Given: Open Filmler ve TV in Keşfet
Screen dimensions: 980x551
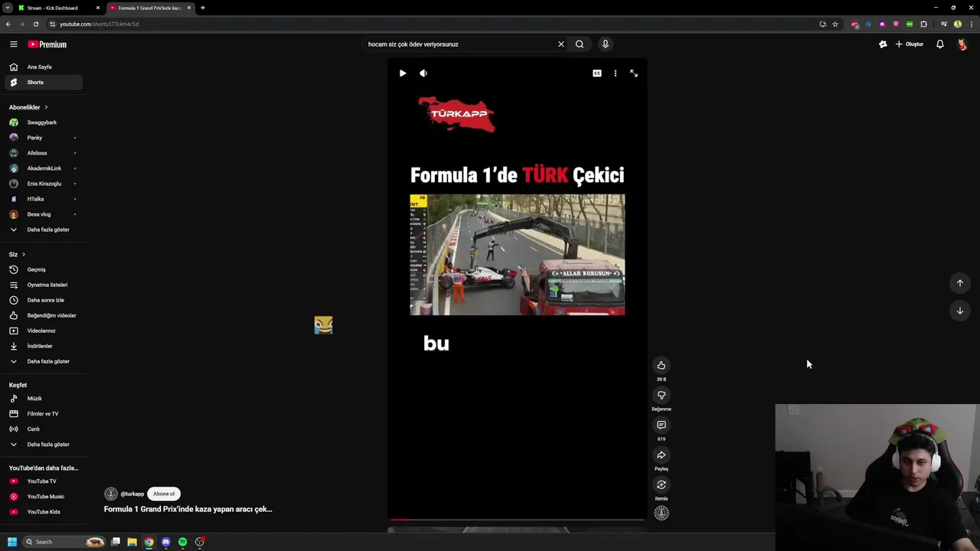Looking at the screenshot, I should pos(44,414).
